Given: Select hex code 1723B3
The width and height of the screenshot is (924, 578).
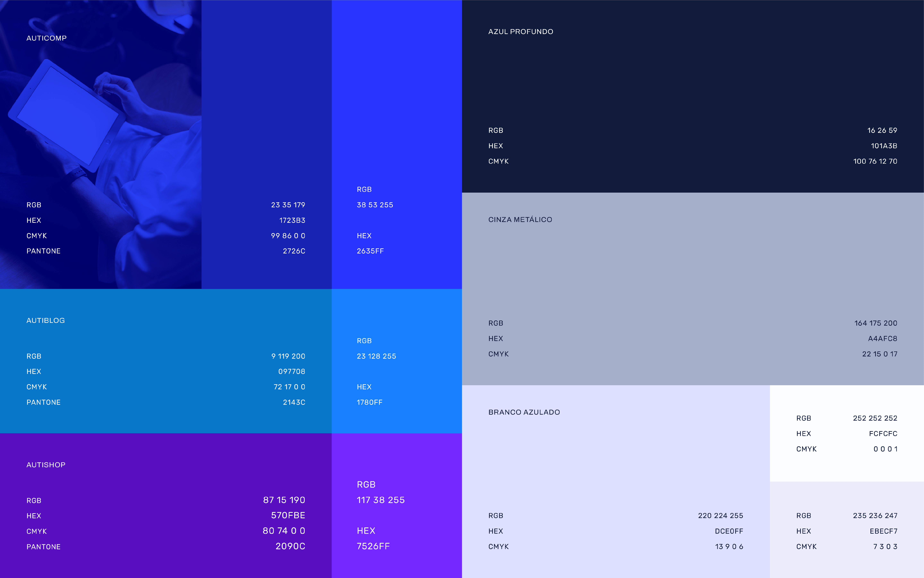Looking at the screenshot, I should point(292,220).
